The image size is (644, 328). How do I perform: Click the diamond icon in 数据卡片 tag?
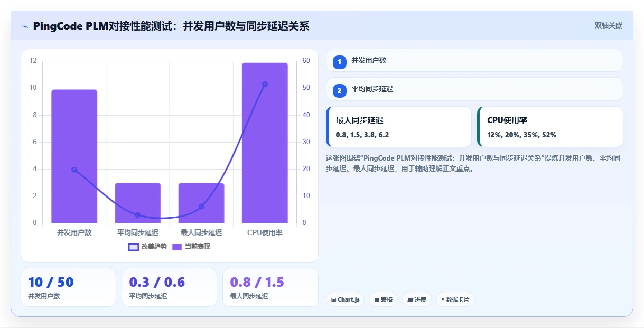(x=443, y=299)
